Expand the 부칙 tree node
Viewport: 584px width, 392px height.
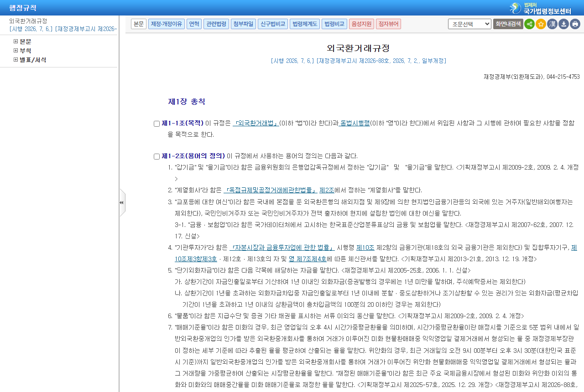[x=16, y=51]
